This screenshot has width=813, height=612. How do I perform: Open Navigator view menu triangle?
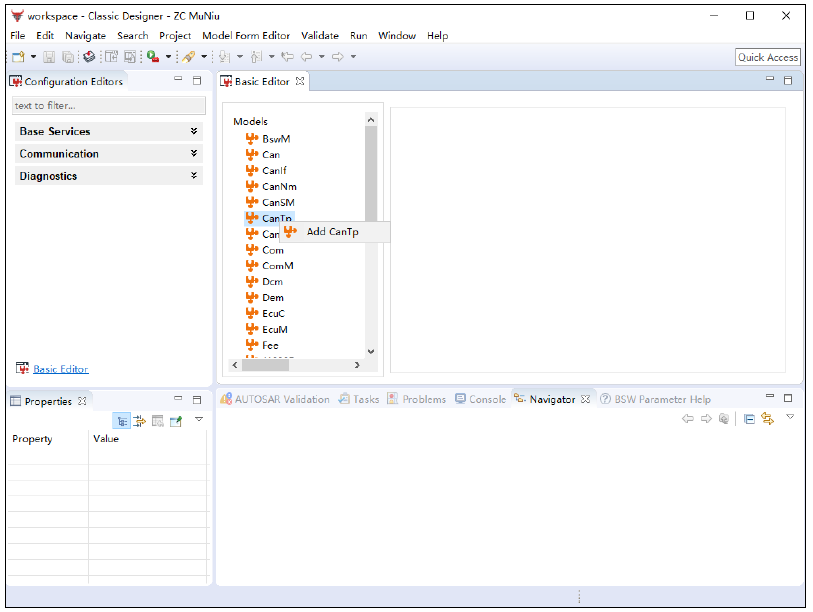coord(790,417)
